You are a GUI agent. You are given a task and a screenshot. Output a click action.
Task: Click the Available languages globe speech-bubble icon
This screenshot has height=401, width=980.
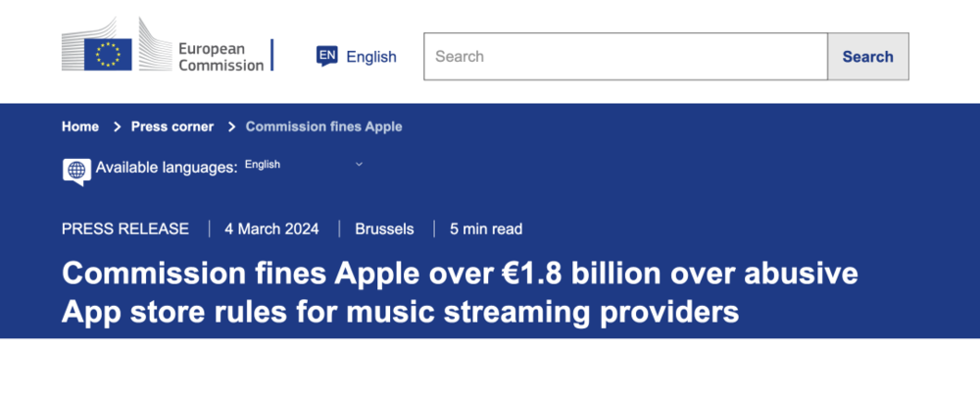click(x=76, y=170)
